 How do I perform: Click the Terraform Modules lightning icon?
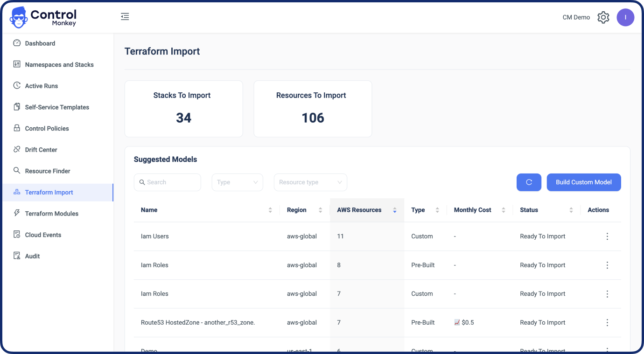[x=17, y=213]
